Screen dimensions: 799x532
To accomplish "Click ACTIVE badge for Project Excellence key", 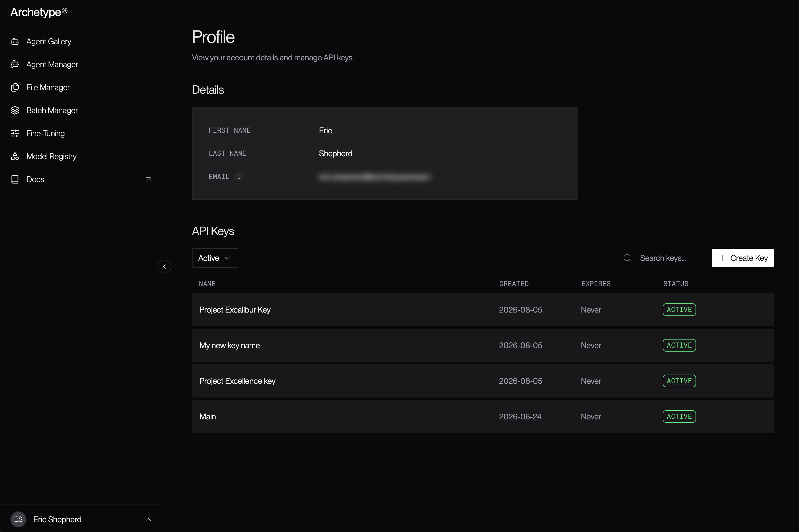I will [679, 381].
